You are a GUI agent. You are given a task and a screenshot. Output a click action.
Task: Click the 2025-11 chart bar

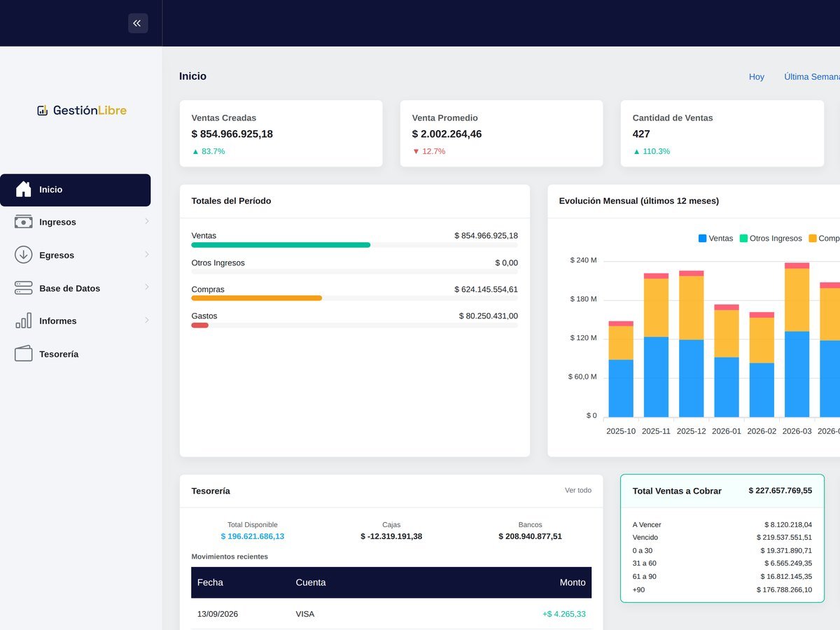(656, 345)
